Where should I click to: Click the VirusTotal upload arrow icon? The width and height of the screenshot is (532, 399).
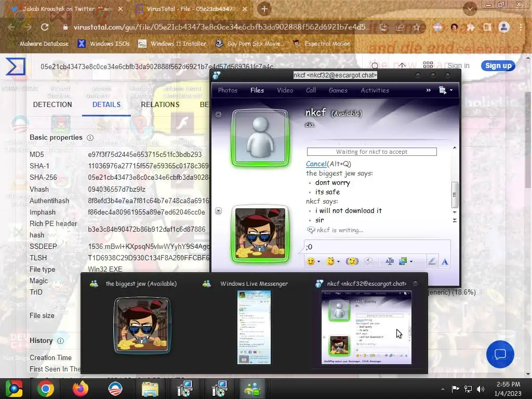coord(402,65)
